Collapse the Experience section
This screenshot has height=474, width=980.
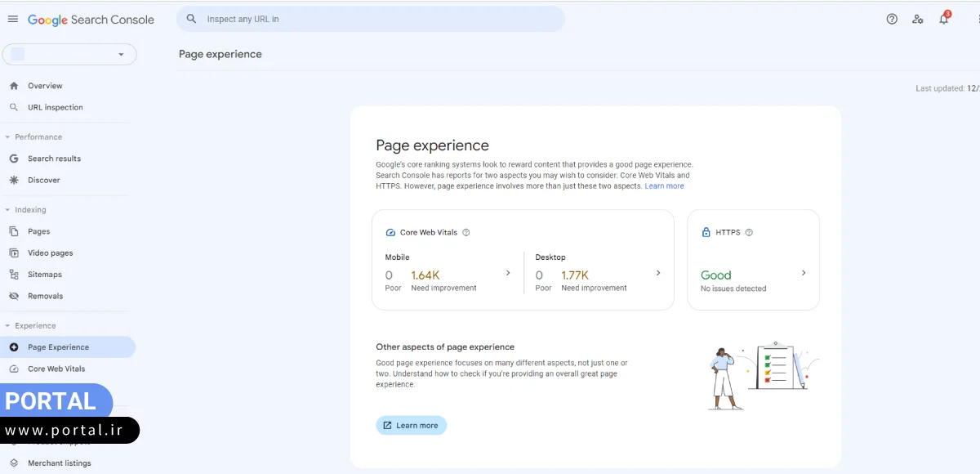[x=8, y=326]
